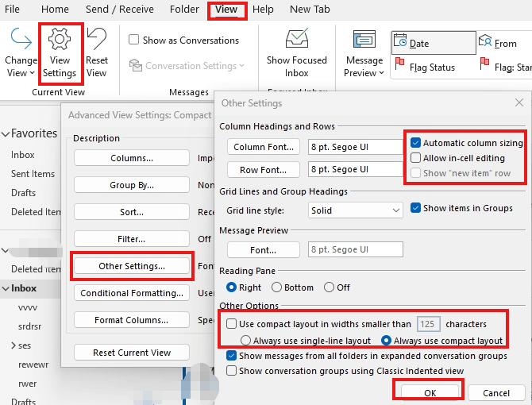Select Always use compact layout
Viewport: 532px width, 405px height.
tap(386, 340)
